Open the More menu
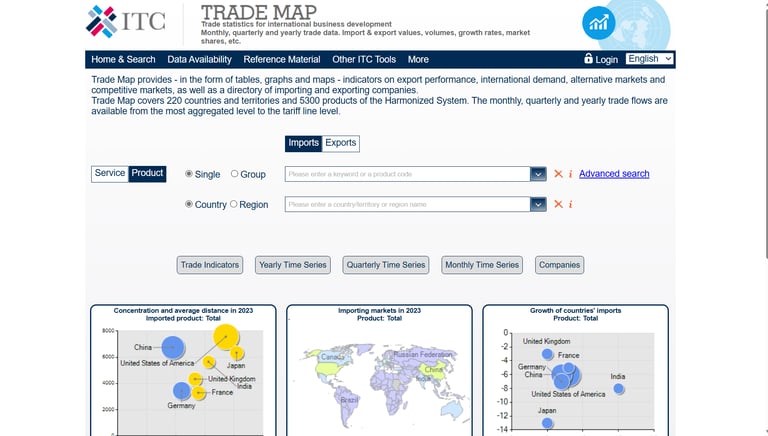Image resolution: width=768 pixels, height=436 pixels. coord(418,59)
